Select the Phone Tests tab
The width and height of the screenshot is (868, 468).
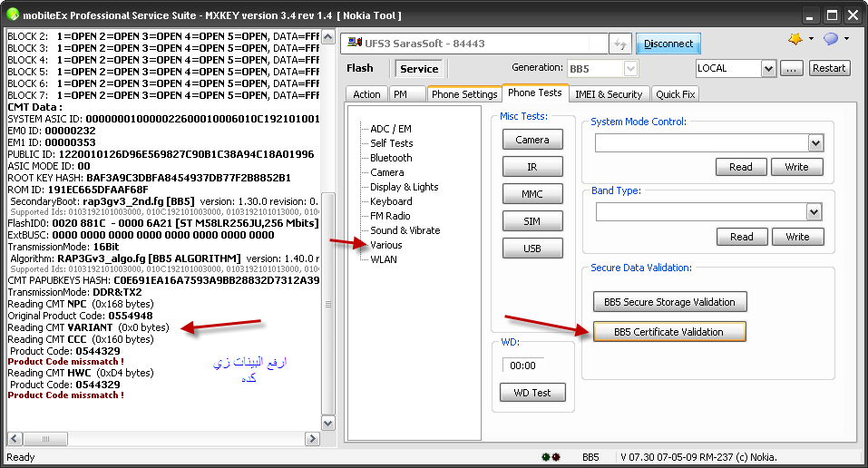pos(535,93)
